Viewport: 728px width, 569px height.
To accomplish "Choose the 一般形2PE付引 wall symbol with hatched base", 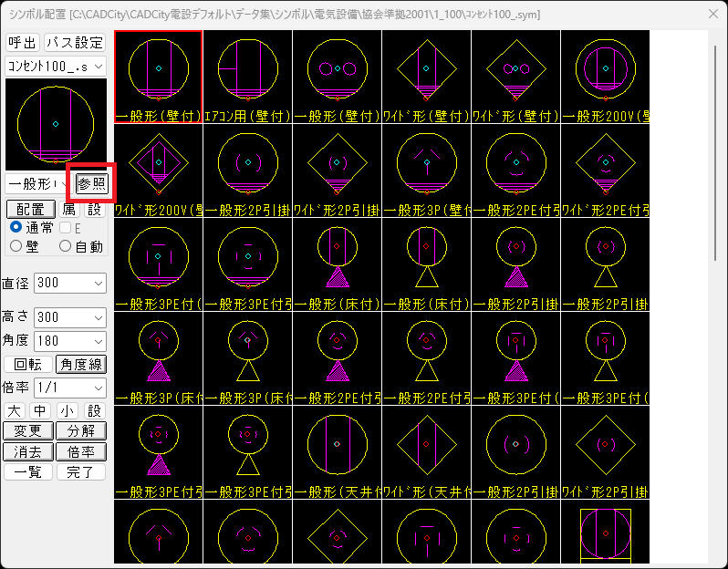I will click(x=515, y=171).
